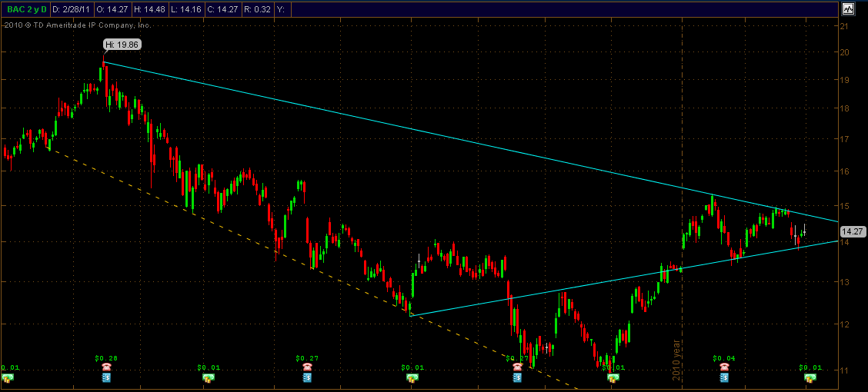Click the Y: field in header
The image size is (868, 392).
click(281, 9)
